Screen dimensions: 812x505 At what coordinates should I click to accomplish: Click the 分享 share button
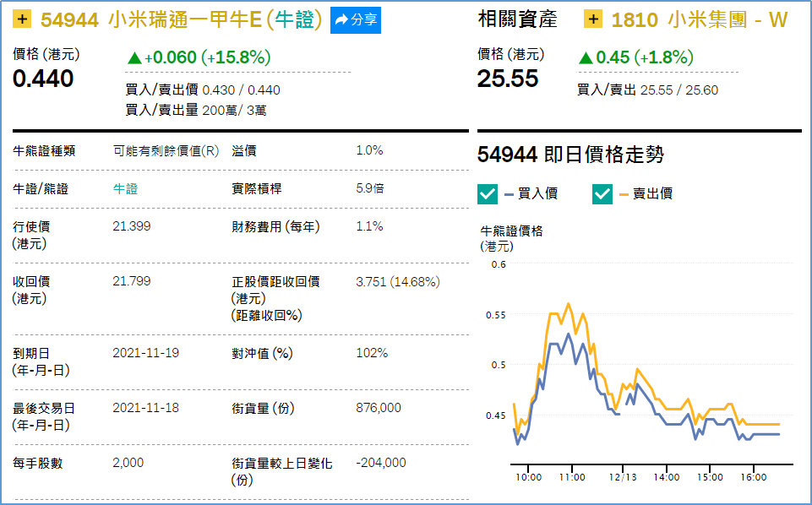click(356, 20)
